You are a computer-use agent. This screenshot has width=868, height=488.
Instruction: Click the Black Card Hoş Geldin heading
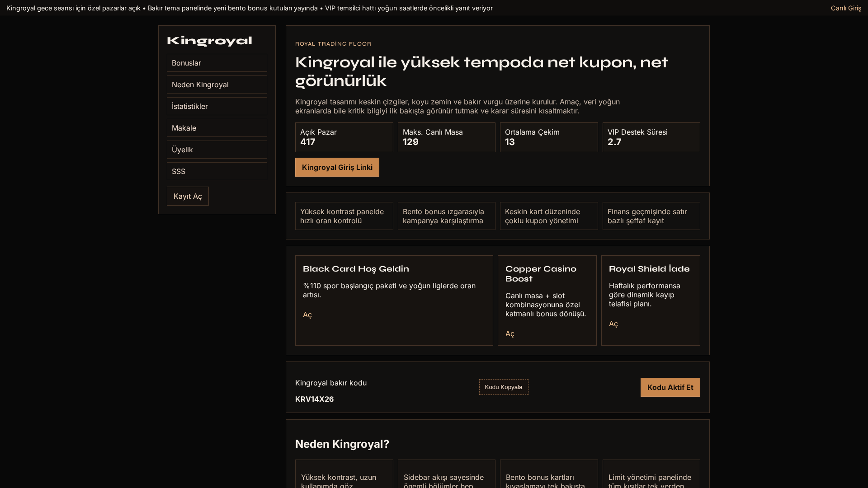tap(356, 269)
